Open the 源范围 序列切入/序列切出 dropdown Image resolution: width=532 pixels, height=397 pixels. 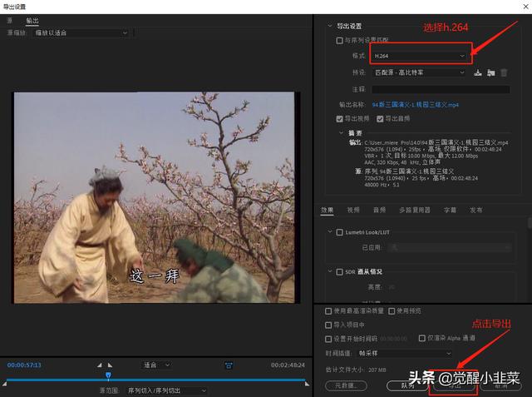(x=166, y=391)
